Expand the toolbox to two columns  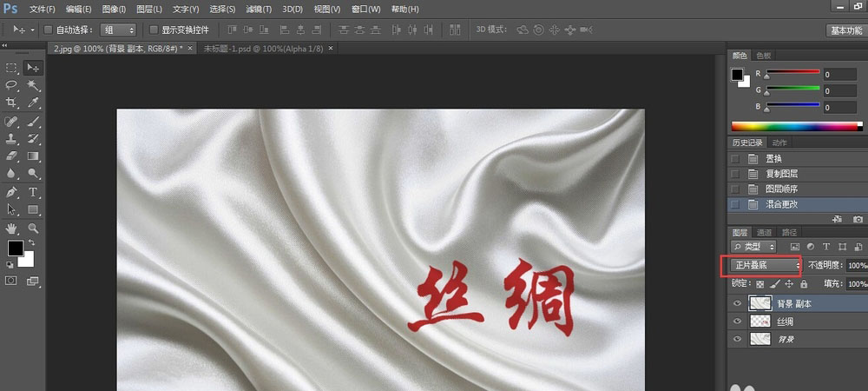click(4, 45)
